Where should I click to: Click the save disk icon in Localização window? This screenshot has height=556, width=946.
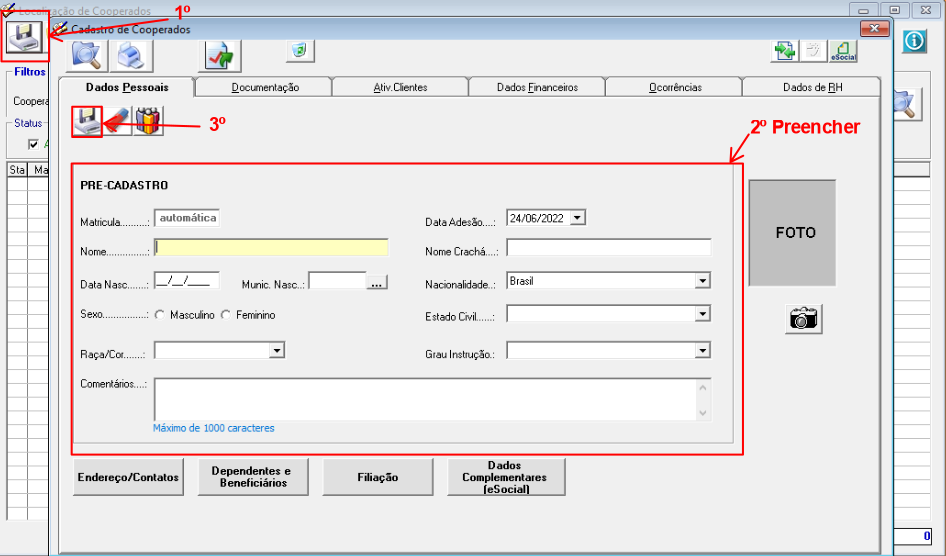coord(24,37)
